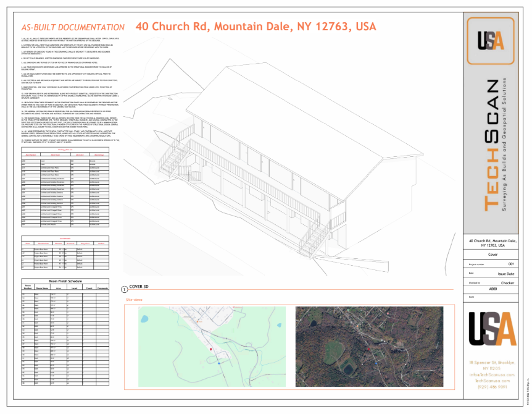
Task: Click the circled view number 1 marker
Action: (x=125, y=289)
